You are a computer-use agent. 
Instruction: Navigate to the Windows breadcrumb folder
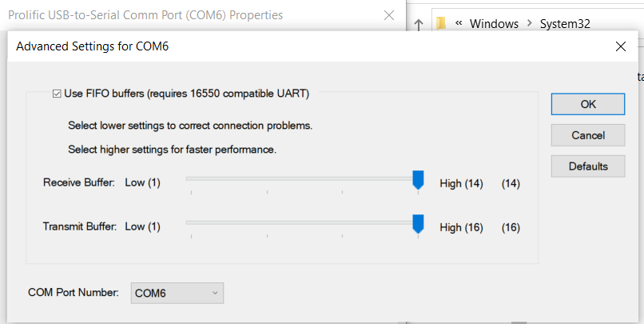coord(494,23)
